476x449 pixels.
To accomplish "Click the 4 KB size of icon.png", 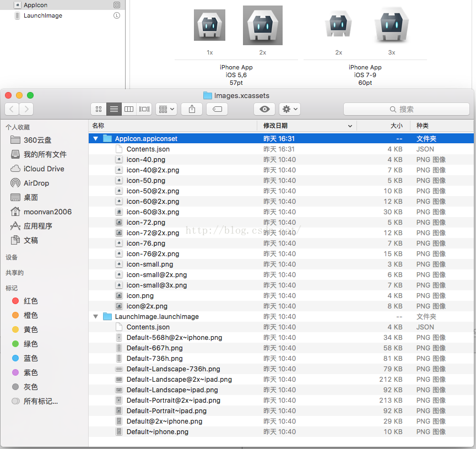I will tap(394, 296).
